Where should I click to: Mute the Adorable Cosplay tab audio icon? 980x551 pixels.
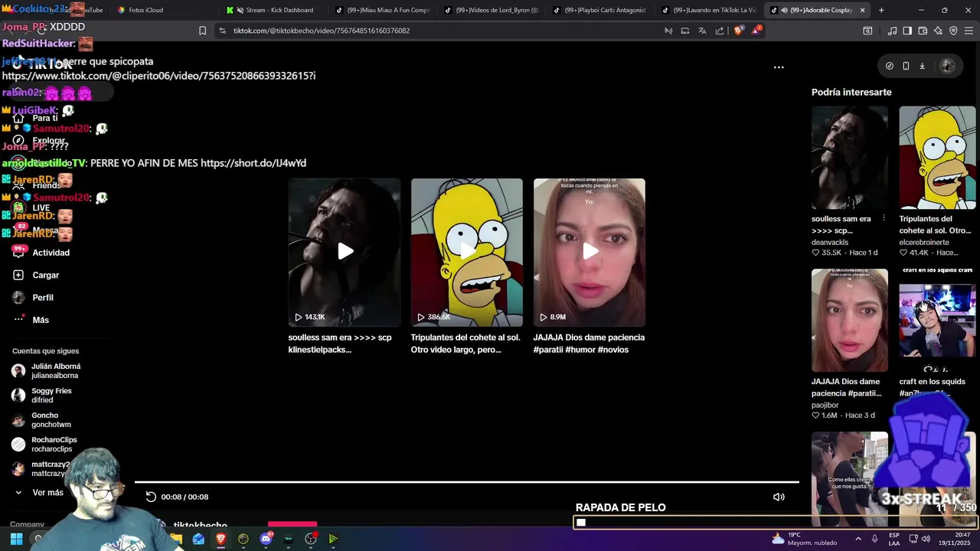[x=784, y=10]
